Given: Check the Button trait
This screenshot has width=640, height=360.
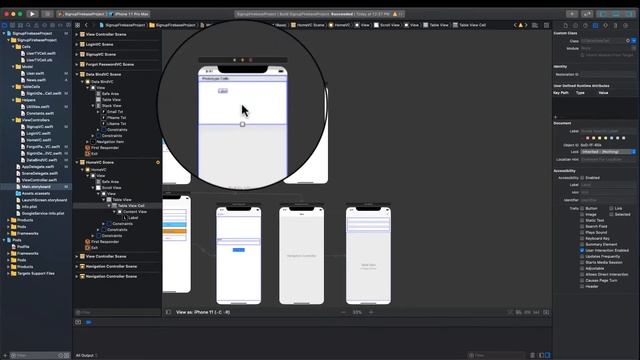Looking at the screenshot, I should tap(582, 208).
